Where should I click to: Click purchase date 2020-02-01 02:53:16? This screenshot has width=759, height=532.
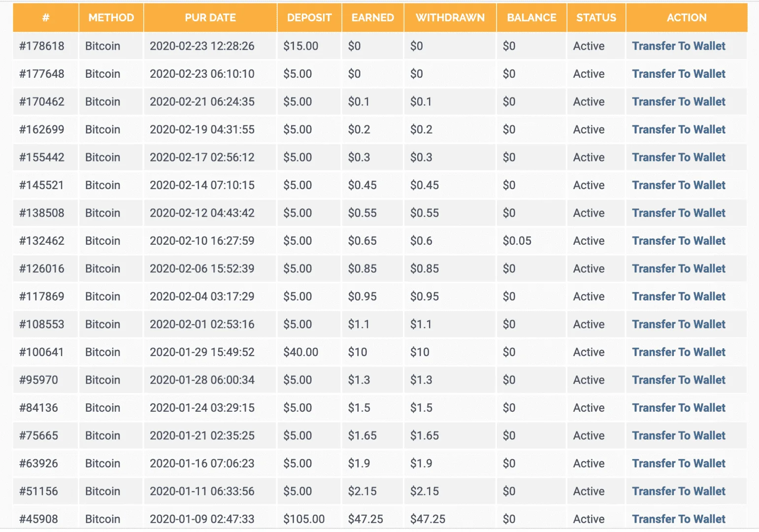coord(202,324)
